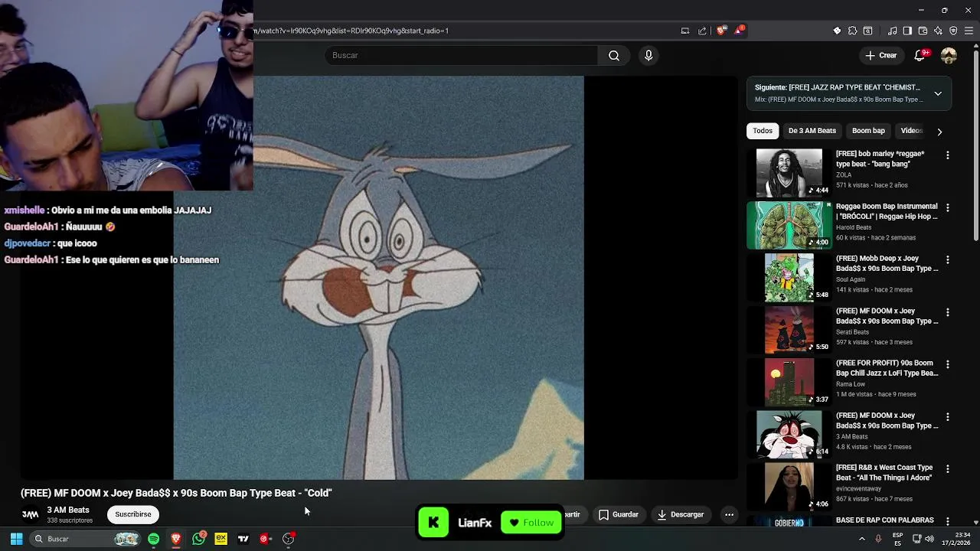Open more actions ellipsis below video
This screenshot has height=551, width=980.
coord(729,514)
